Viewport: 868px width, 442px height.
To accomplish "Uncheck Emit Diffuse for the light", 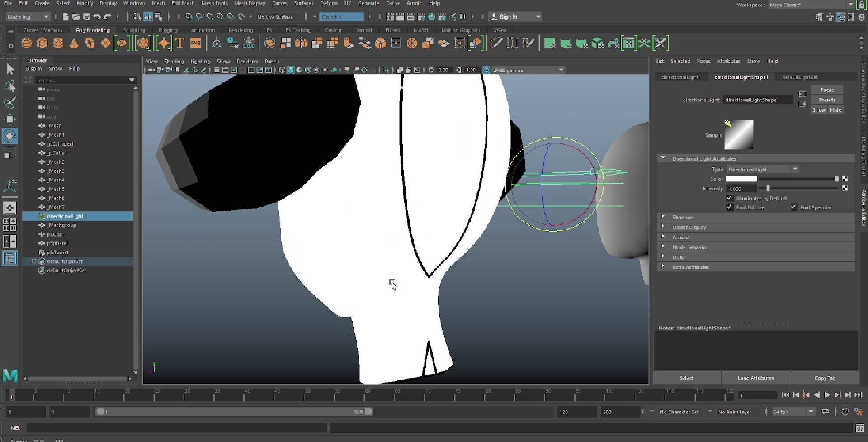I will (730, 207).
